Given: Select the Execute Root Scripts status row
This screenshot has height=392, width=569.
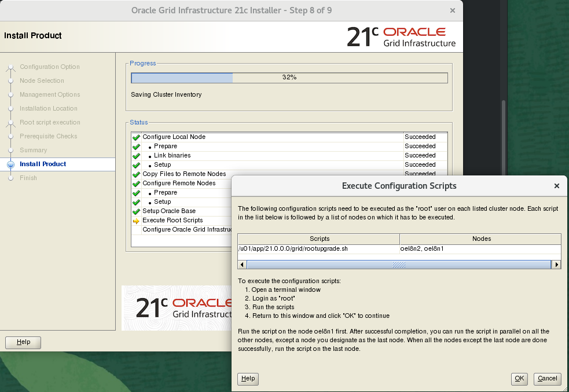Looking at the screenshot, I should [x=181, y=220].
